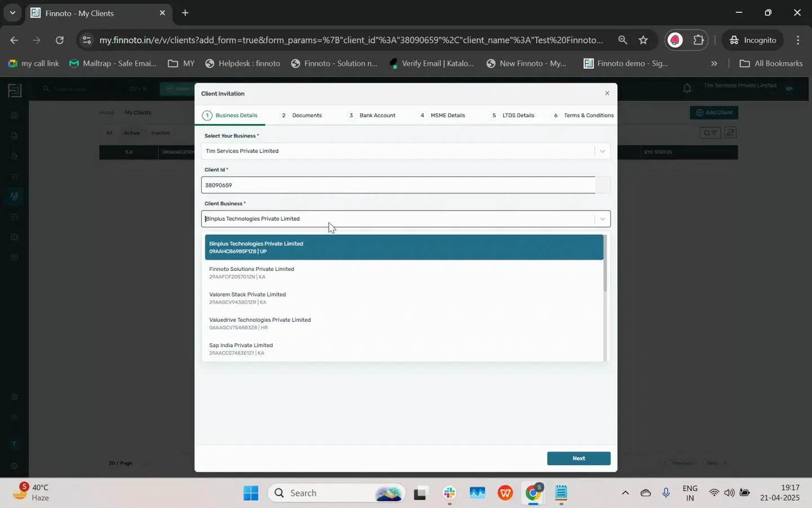Image resolution: width=812 pixels, height=508 pixels.
Task: Choose Binplus Technologies Private Limited option
Action: point(404,247)
